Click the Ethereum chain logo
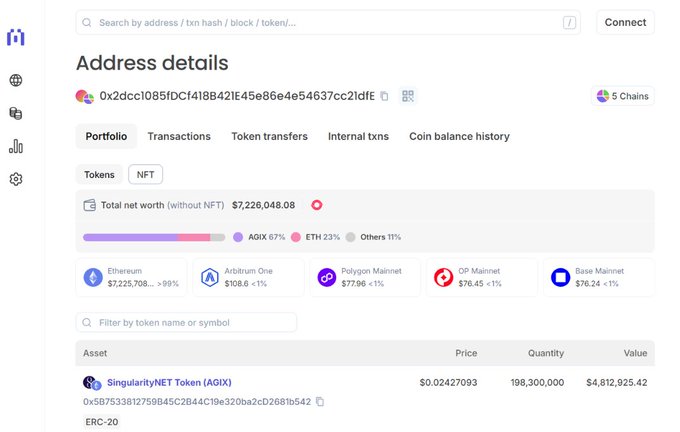This screenshot has height=432, width=680. pos(93,278)
